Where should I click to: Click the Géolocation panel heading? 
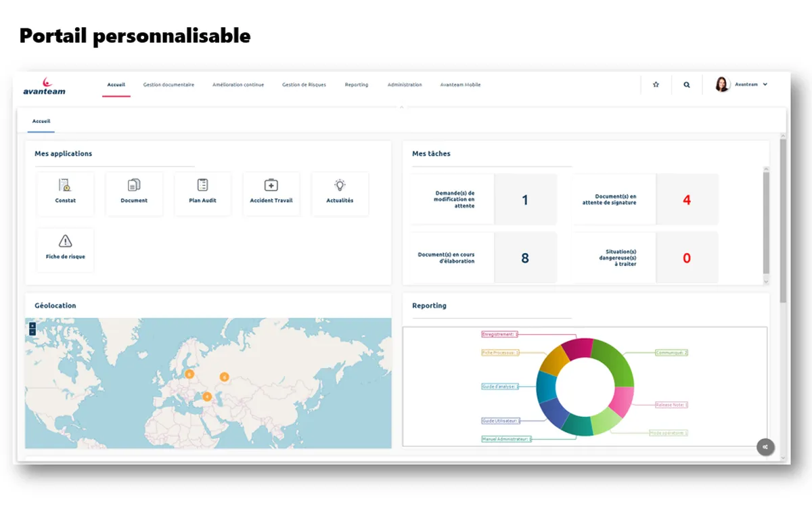(x=55, y=306)
